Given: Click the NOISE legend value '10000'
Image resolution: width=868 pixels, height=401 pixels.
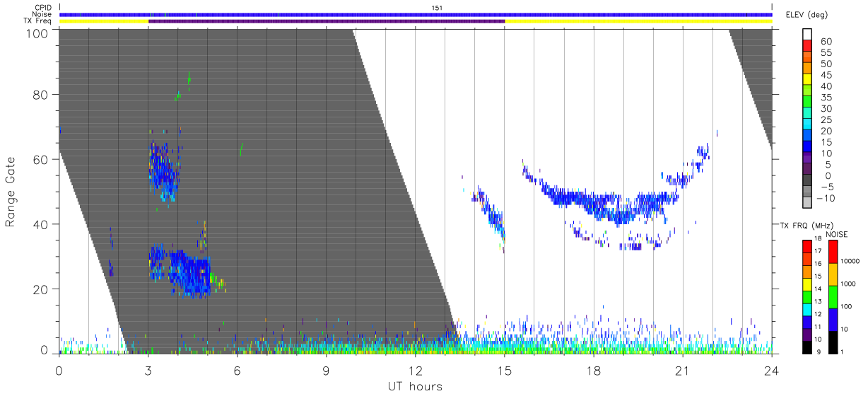Looking at the screenshot, I should (851, 262).
